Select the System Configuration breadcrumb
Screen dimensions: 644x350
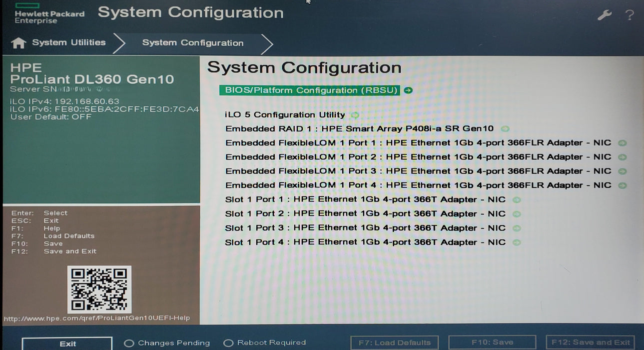pos(193,43)
